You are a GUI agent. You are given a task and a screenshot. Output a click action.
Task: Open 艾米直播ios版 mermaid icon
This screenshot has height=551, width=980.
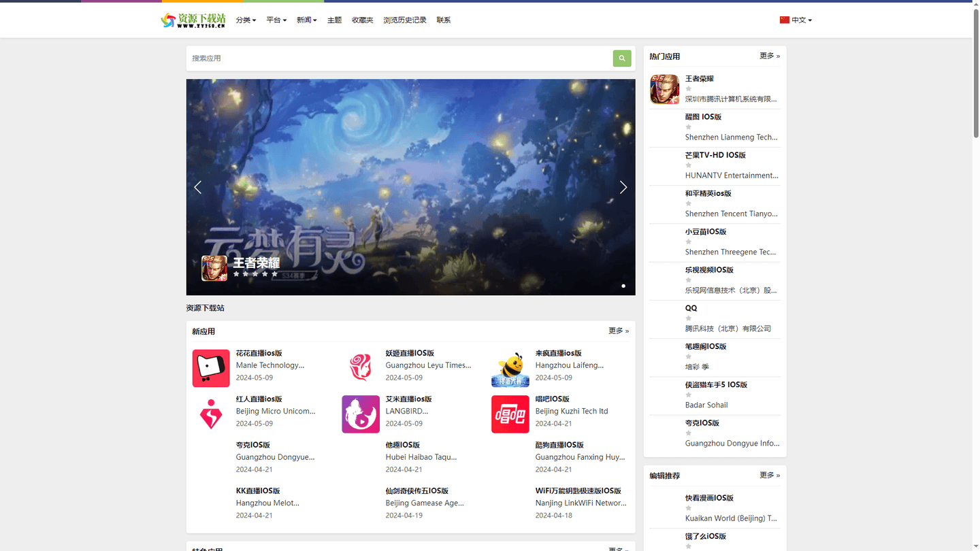click(x=361, y=414)
